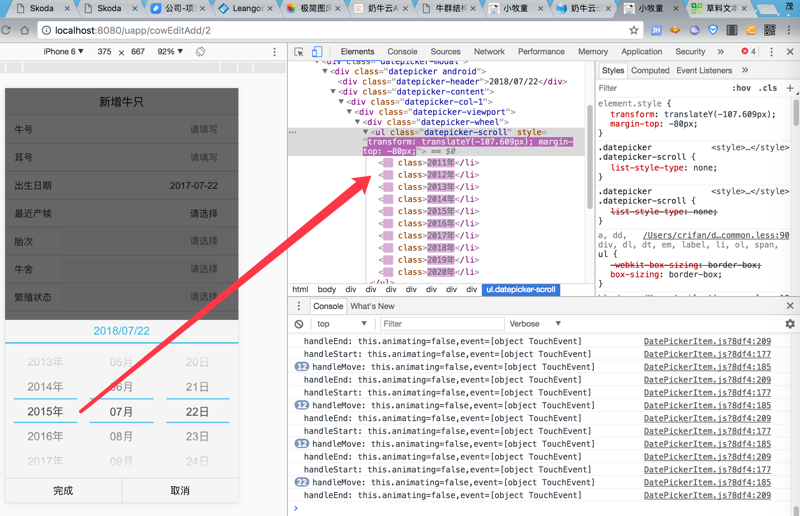Open the Sources panel tab

tap(445, 52)
